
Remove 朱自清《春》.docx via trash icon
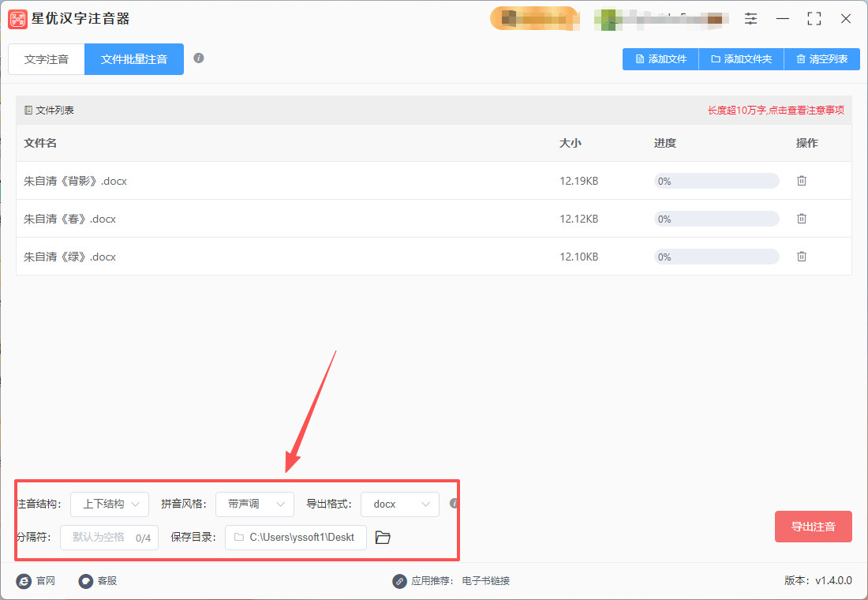(x=802, y=219)
